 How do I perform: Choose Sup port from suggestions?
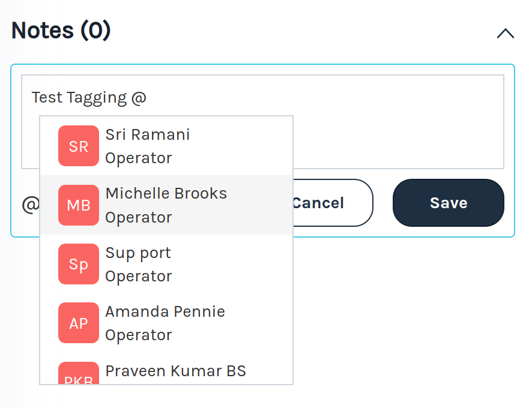pos(138,253)
